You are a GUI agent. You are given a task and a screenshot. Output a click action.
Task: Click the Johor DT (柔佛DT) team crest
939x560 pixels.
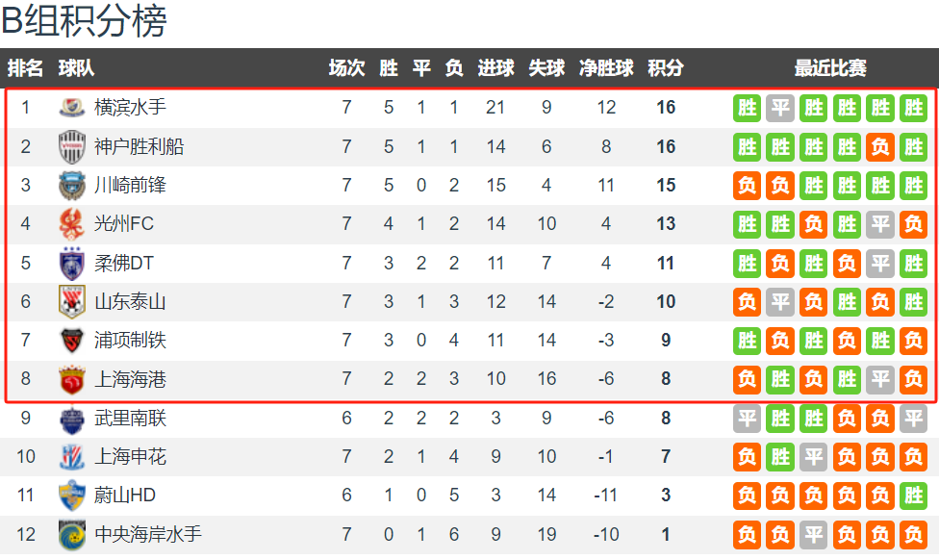click(x=72, y=263)
